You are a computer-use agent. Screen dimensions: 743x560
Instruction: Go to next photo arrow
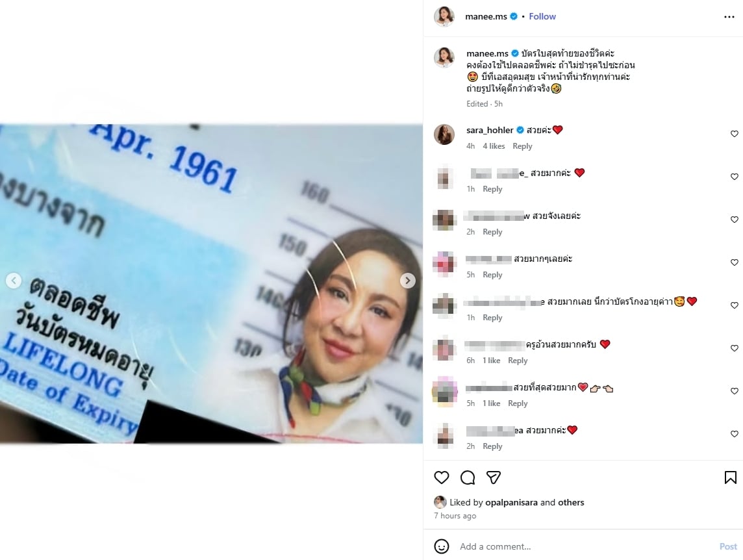click(407, 281)
